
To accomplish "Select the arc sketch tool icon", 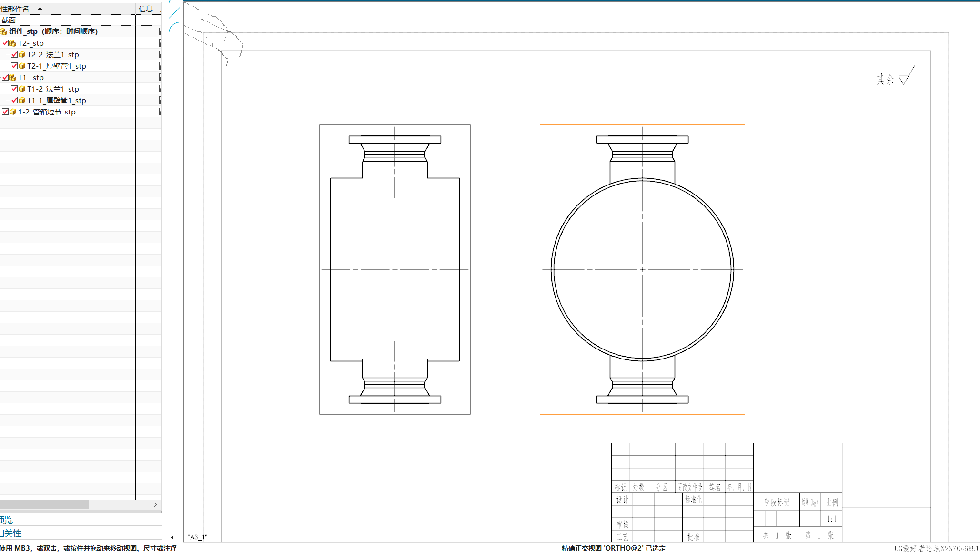I will point(175,29).
